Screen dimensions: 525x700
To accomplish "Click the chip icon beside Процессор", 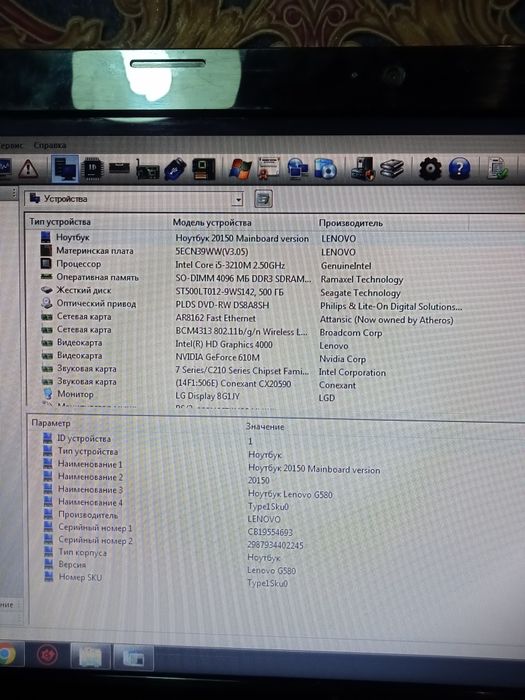I will [x=46, y=263].
